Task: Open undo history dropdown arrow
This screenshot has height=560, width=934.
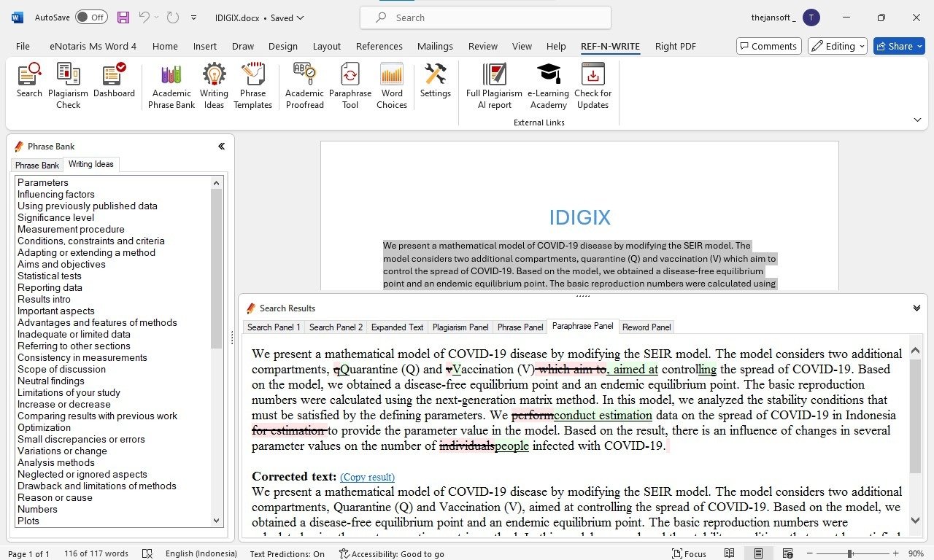Action: [157, 17]
